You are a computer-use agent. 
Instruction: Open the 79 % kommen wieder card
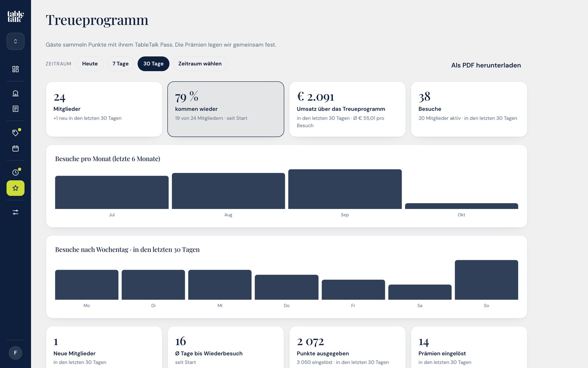[226, 109]
